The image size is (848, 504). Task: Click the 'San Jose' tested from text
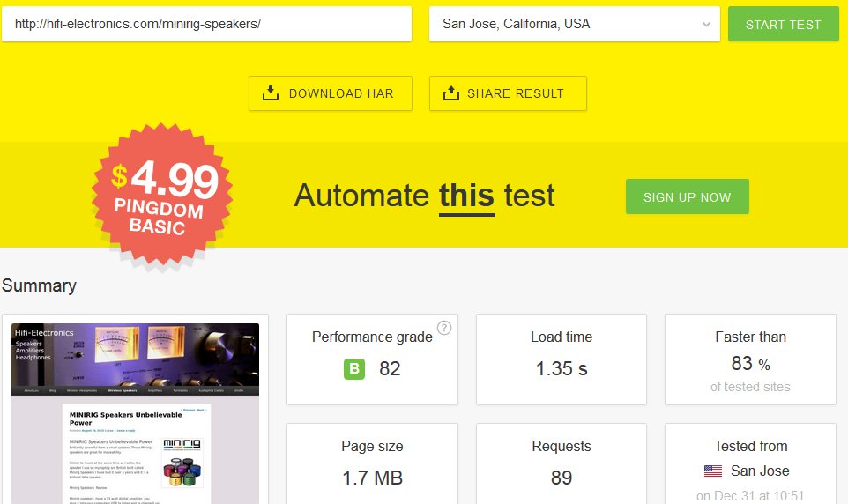[x=760, y=471]
